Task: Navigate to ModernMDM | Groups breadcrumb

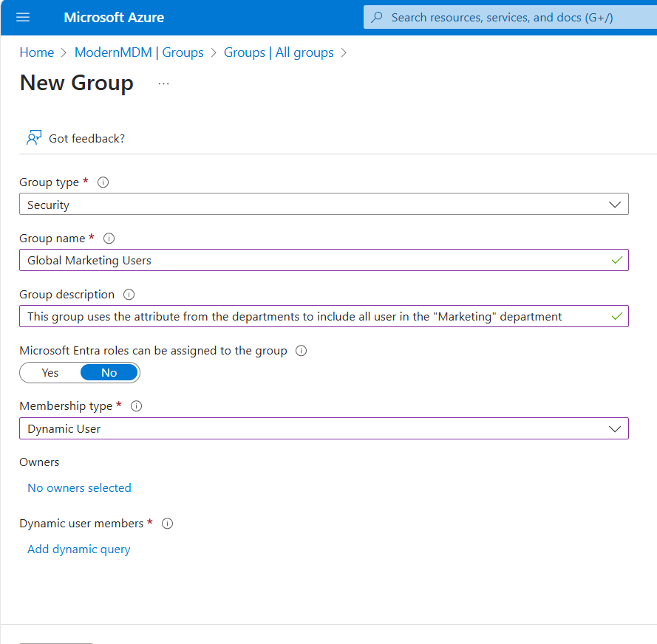Action: (x=139, y=52)
